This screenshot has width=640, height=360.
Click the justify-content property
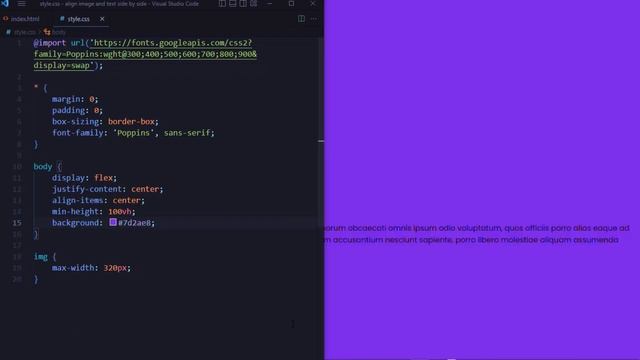(x=87, y=189)
